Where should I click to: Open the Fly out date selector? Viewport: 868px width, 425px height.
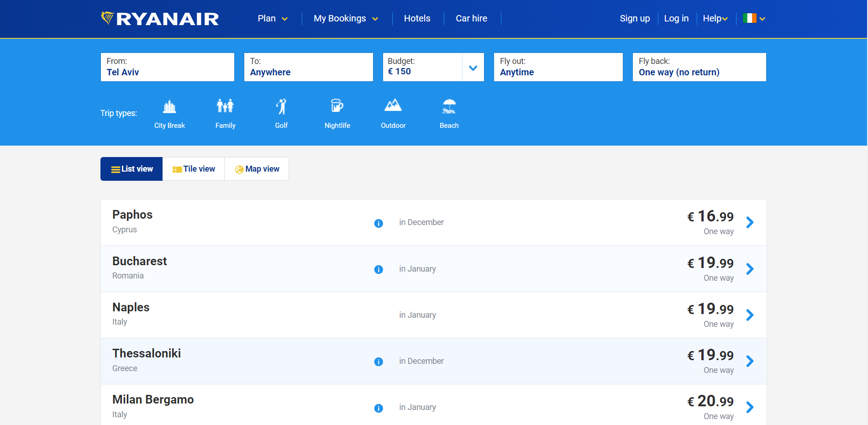pos(558,67)
